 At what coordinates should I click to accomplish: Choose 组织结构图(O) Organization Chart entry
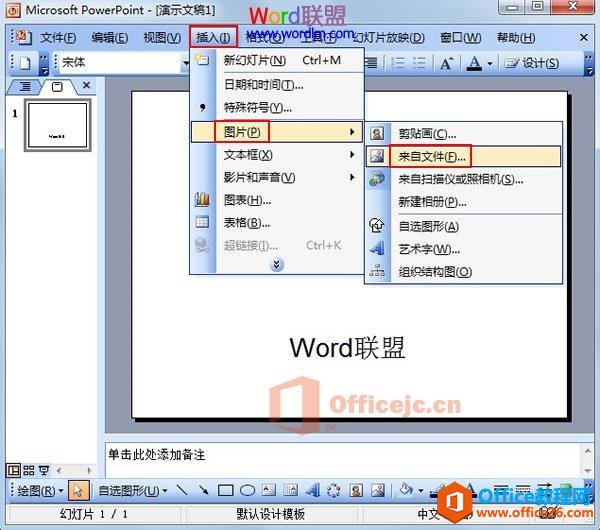coord(463,272)
